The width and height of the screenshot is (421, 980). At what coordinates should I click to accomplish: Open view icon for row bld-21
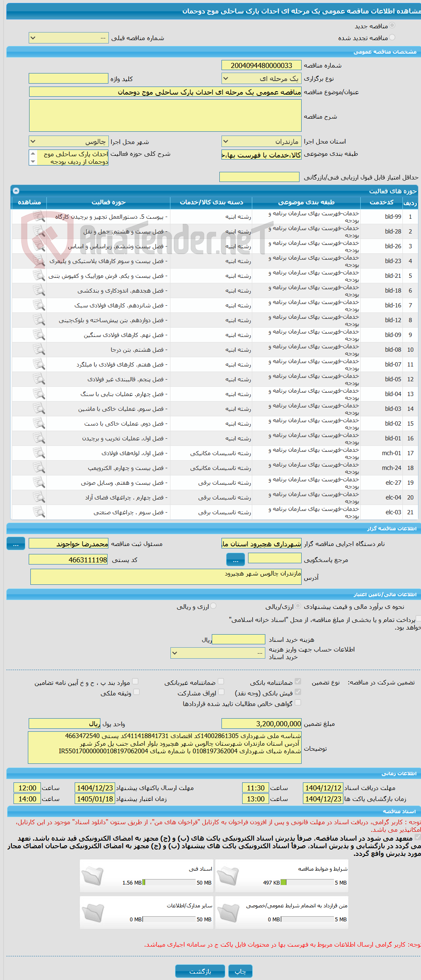coord(39,276)
